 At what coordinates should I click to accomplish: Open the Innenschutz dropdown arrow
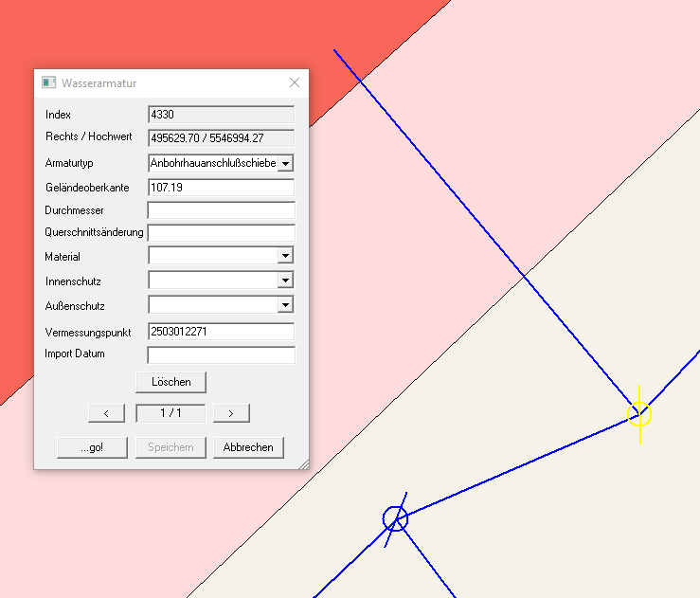coord(286,281)
